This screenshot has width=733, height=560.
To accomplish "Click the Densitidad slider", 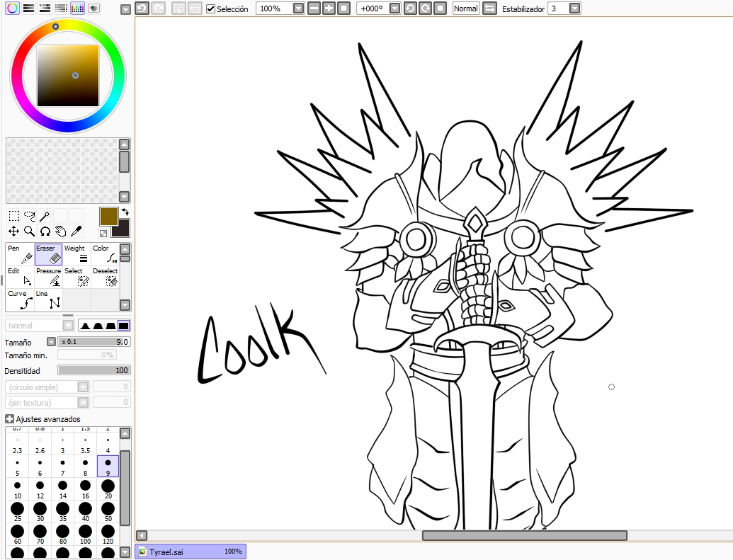I will coord(94,370).
